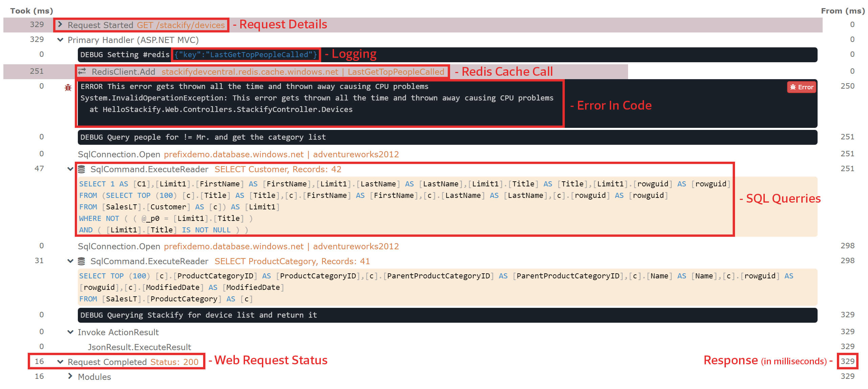Click the 'FROM [SalesLT].[Customer]' SQL line
The image size is (868, 389).
[179, 207]
